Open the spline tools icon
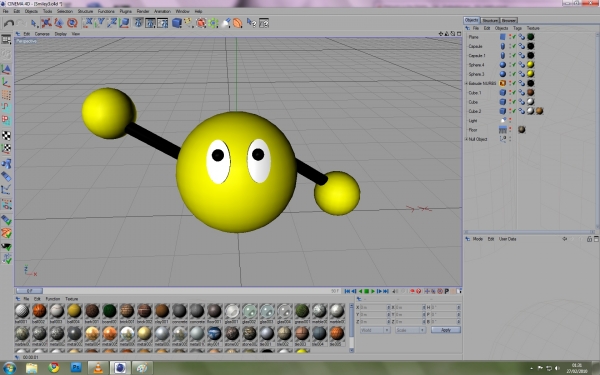600x375 pixels. click(x=189, y=23)
